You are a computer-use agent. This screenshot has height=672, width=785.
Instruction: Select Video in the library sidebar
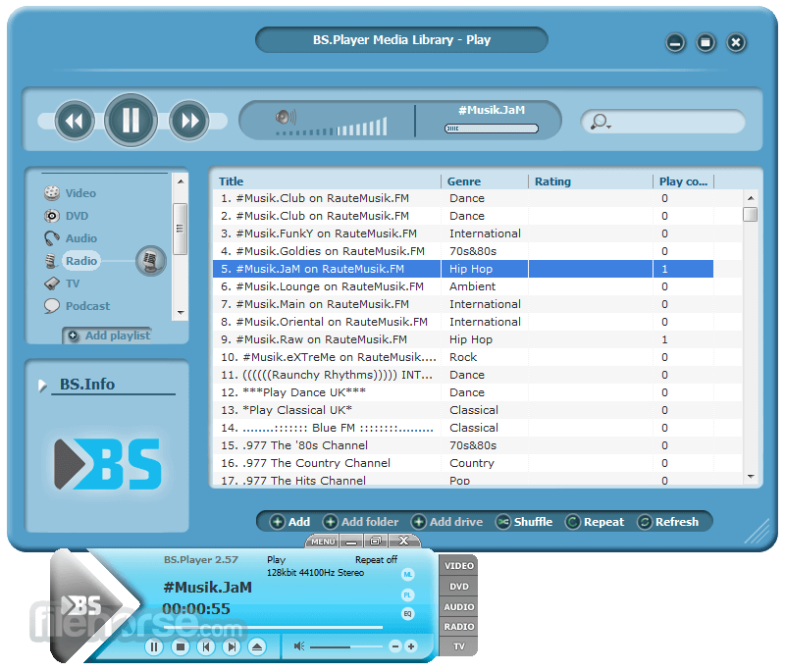tap(80, 193)
